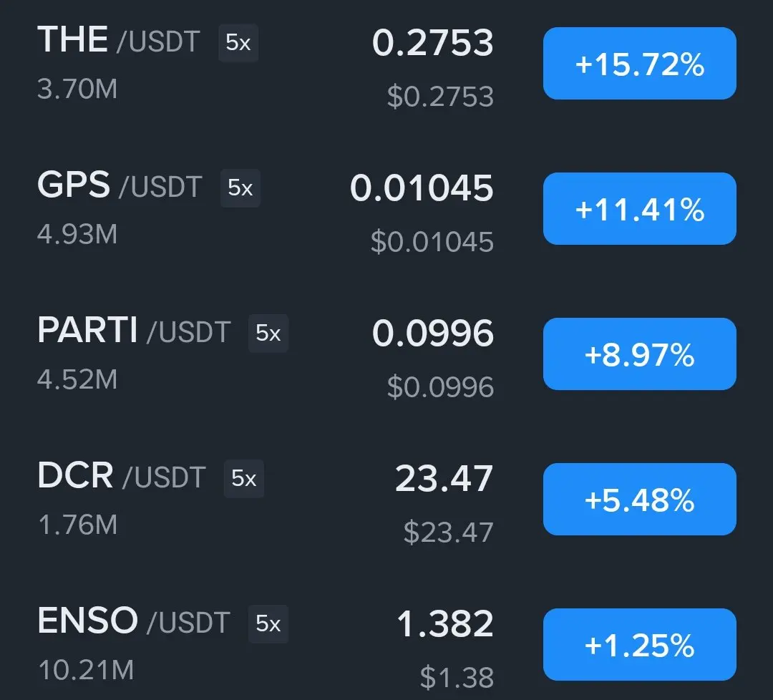The width and height of the screenshot is (773, 700).
Task: Select the 5x leverage badge next to PARTI
Action: coord(268,334)
